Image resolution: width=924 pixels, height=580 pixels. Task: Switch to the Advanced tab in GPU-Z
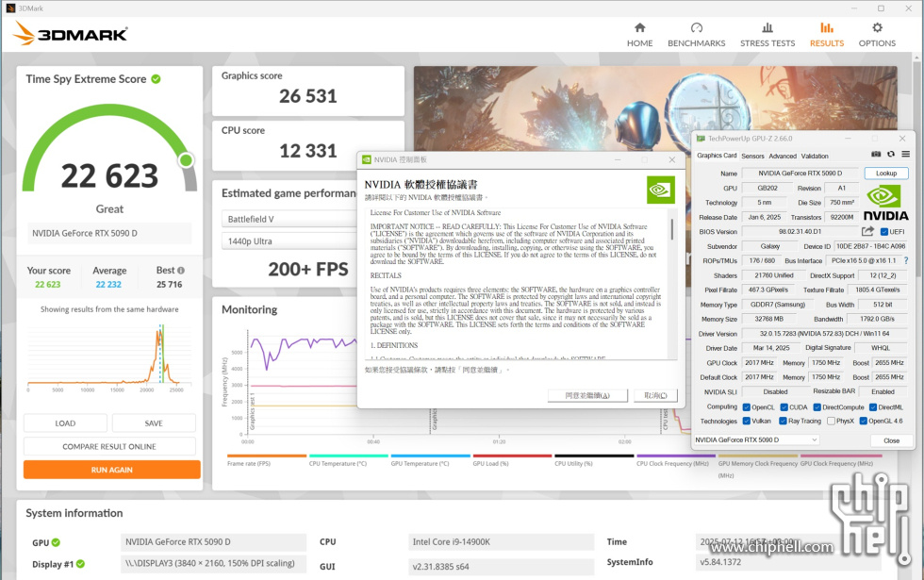click(783, 157)
